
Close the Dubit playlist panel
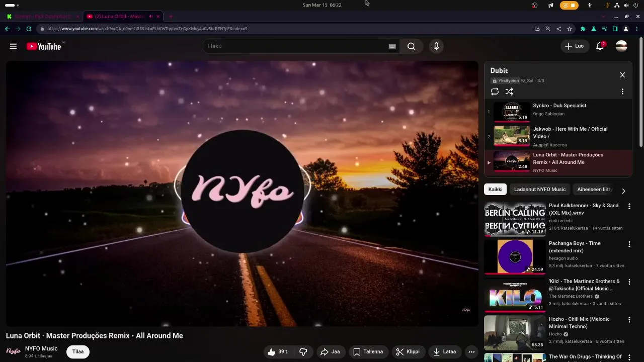click(x=622, y=75)
